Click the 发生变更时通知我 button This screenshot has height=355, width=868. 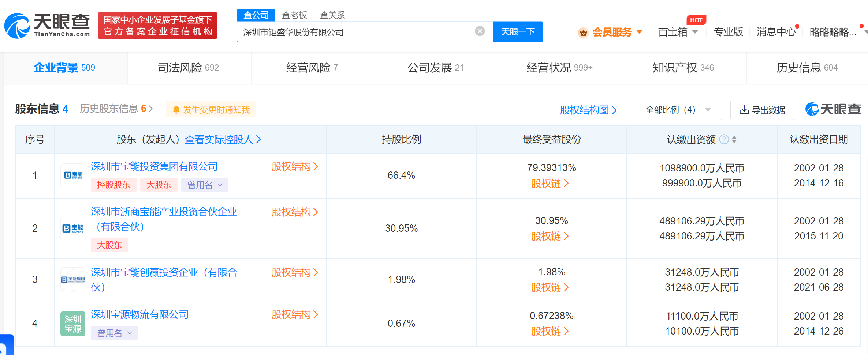point(211,109)
